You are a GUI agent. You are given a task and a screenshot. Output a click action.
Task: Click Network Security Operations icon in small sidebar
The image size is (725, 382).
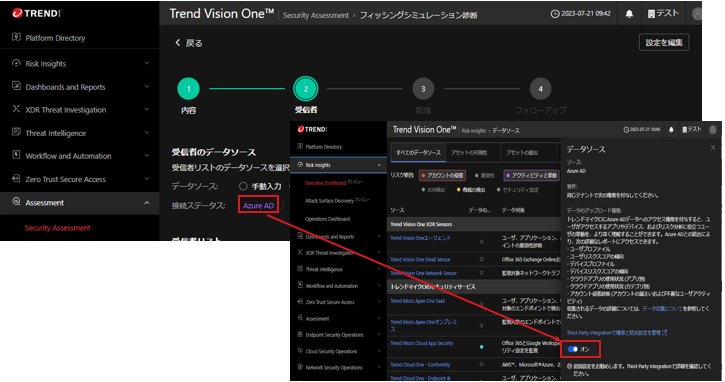click(x=300, y=367)
